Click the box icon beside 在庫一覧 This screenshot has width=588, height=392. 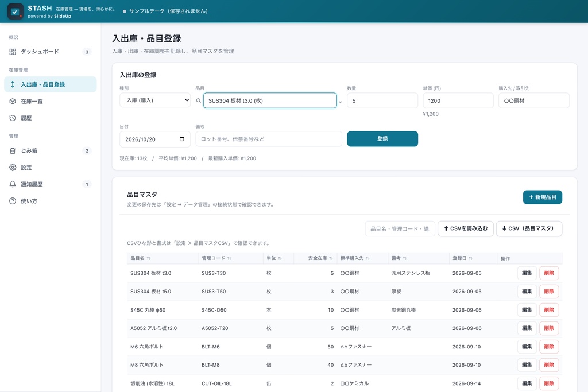pyautogui.click(x=13, y=102)
